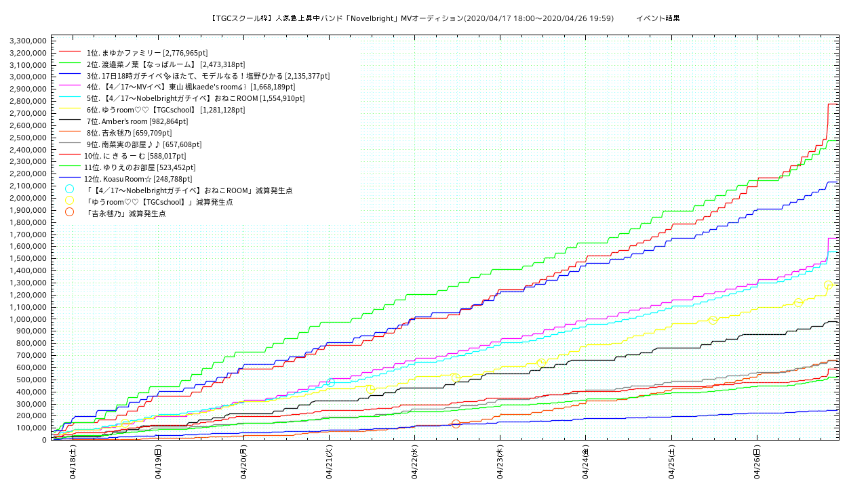Viewport: 868px width, 488px height.
Task: Click the orange circle marker on the plot
Action: click(456, 424)
